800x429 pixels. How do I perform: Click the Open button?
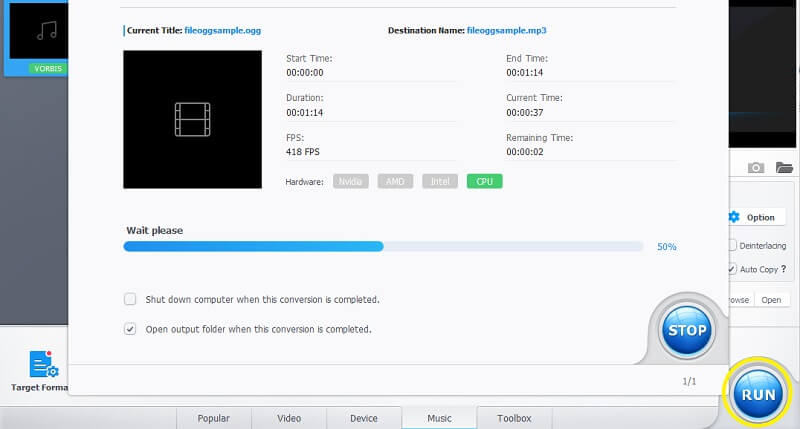(x=771, y=300)
